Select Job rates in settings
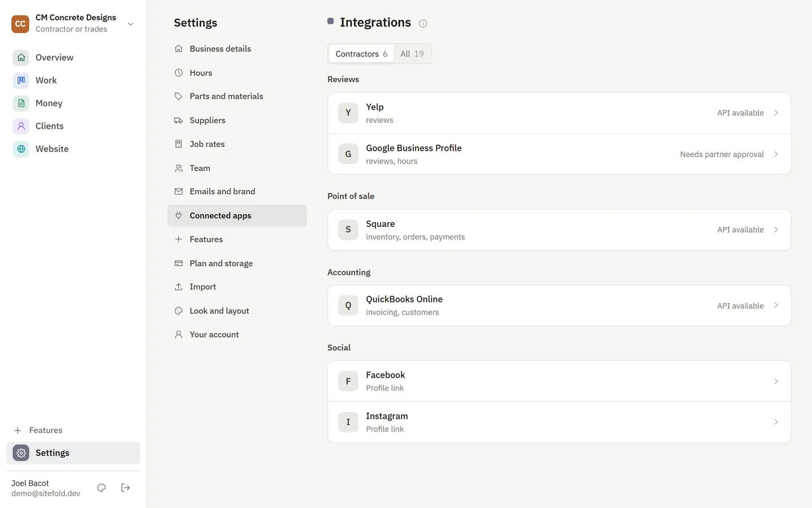 pyautogui.click(x=237, y=144)
